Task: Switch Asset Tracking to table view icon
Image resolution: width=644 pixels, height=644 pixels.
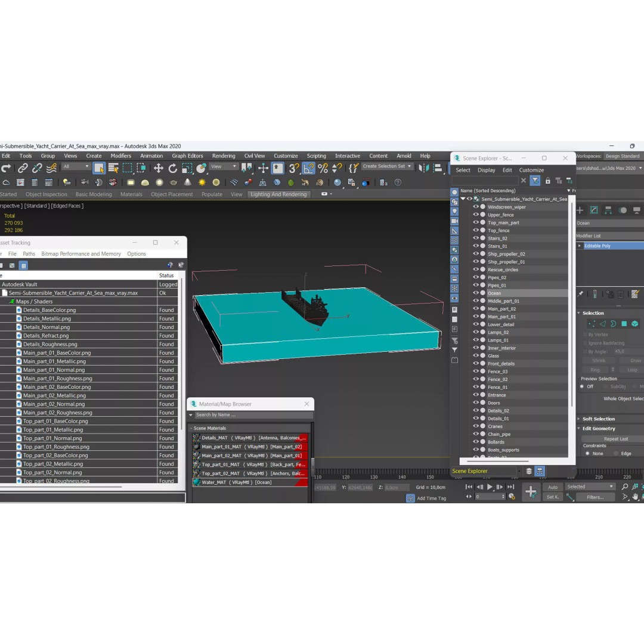Action: [24, 266]
